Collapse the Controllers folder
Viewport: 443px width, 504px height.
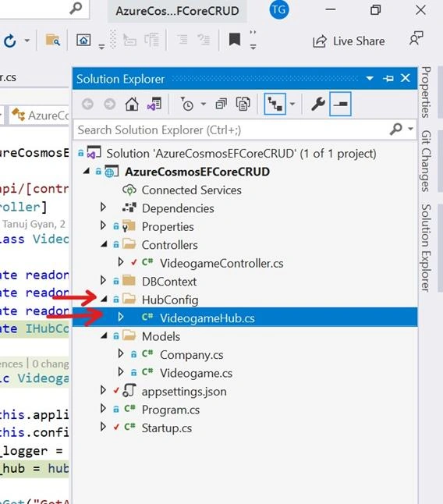(x=104, y=245)
